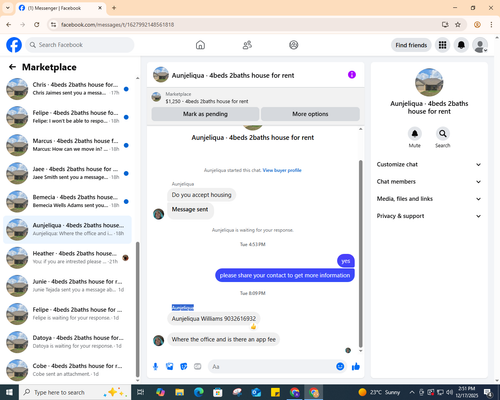
Task: Expand Media, files and links section
Action: point(429,199)
